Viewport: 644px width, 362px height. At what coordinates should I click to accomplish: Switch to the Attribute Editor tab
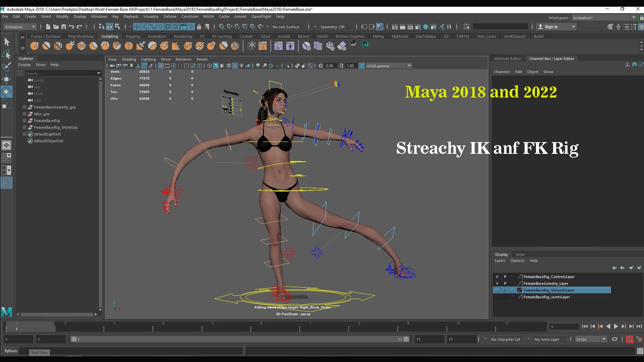click(x=507, y=59)
